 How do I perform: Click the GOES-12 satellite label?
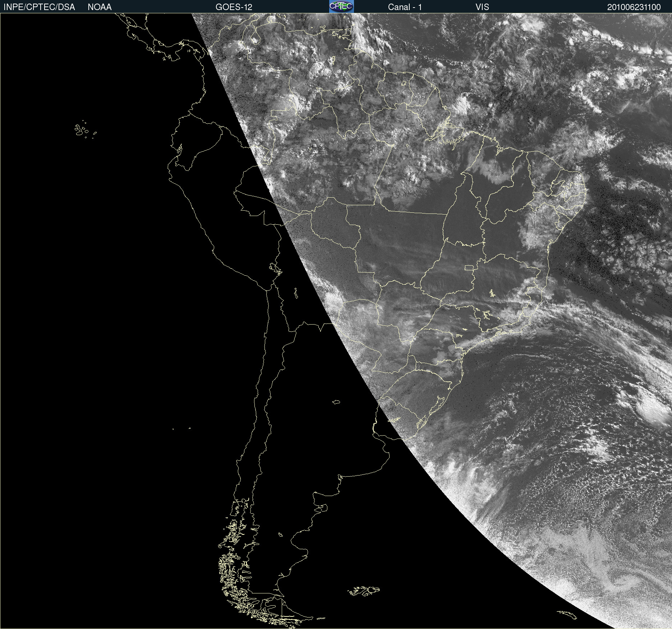[x=234, y=7]
